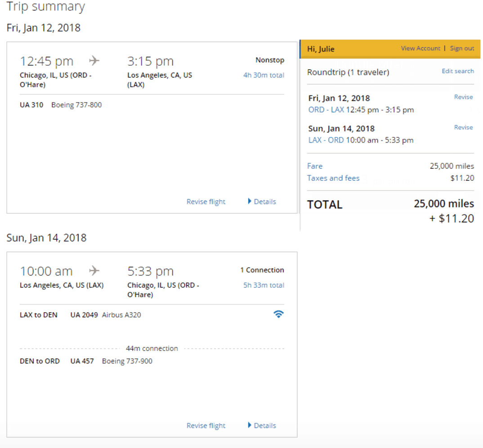Sign out of Julie's account
The image size is (483, 448).
coord(462,48)
